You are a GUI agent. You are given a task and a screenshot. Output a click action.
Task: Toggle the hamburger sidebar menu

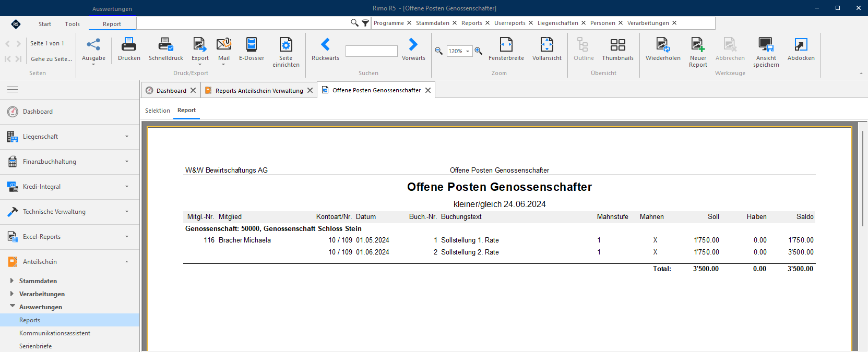click(x=13, y=90)
